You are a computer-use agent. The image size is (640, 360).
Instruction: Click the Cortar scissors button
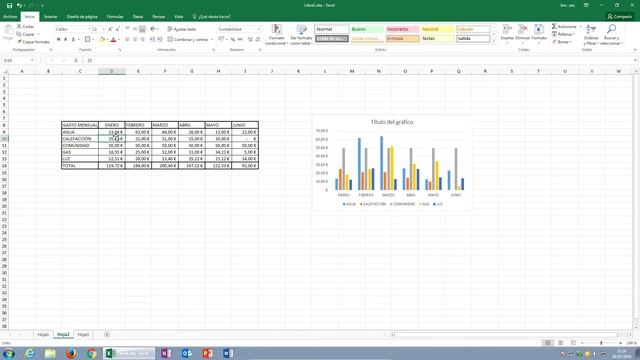coord(25,27)
